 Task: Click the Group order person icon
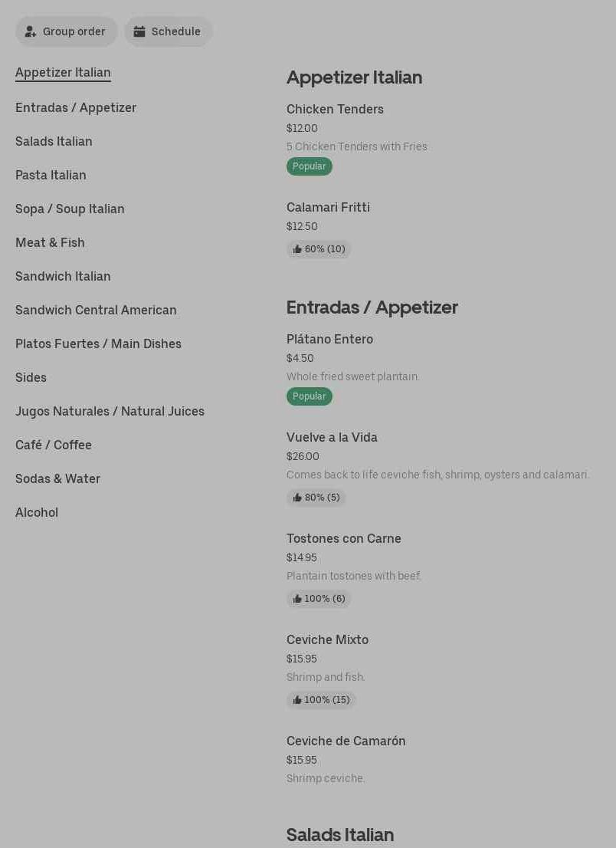31,32
